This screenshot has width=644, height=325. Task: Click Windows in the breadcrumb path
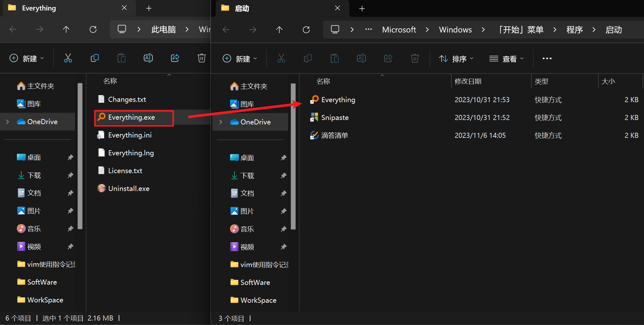coord(455,30)
